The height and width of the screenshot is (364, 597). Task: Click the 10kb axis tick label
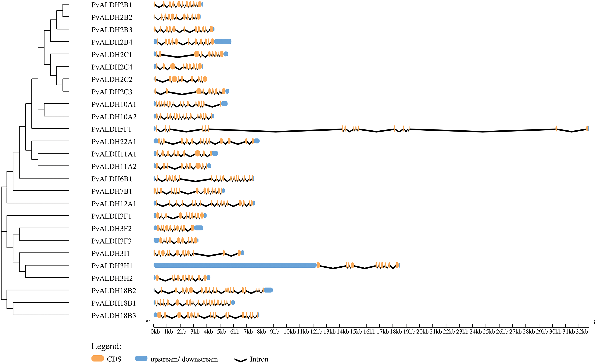point(290,332)
